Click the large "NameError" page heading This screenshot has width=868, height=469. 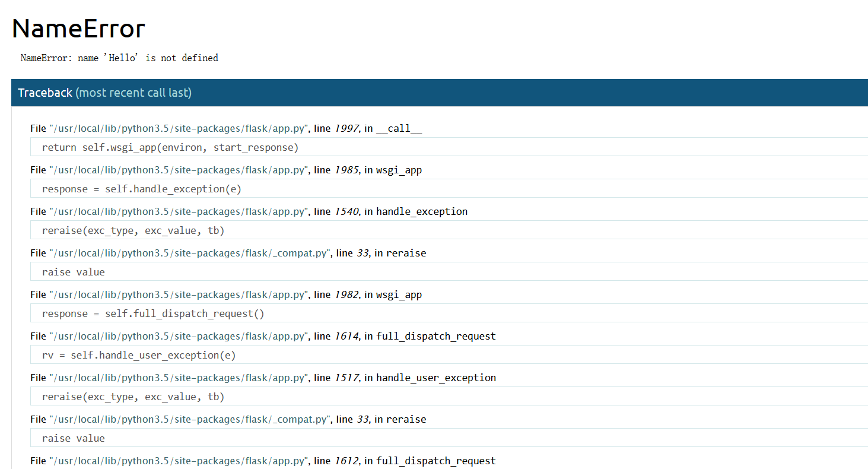tap(78, 28)
